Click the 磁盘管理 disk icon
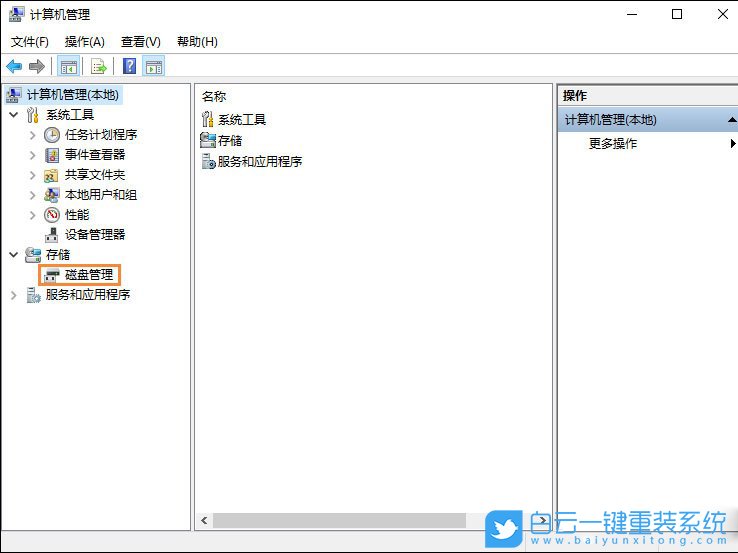Viewport: 738px width, 553px height. pyautogui.click(x=52, y=275)
